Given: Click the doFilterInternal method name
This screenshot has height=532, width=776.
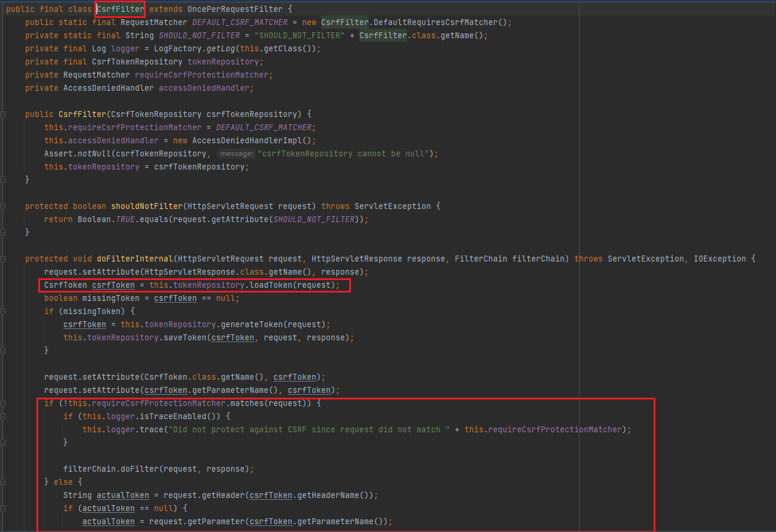Looking at the screenshot, I should [x=135, y=259].
